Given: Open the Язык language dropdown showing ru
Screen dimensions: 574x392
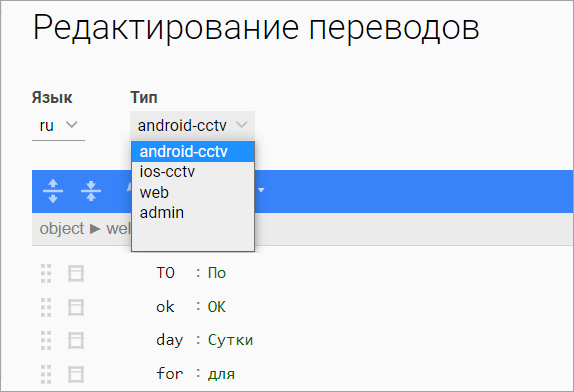Looking at the screenshot, I should pos(58,126).
